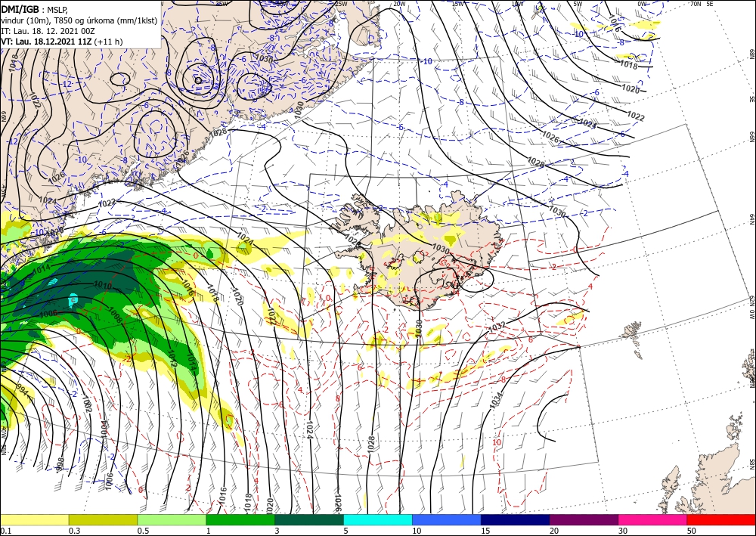
Task: Pick the cyan 5–10 legend swatch
Action: (x=378, y=519)
